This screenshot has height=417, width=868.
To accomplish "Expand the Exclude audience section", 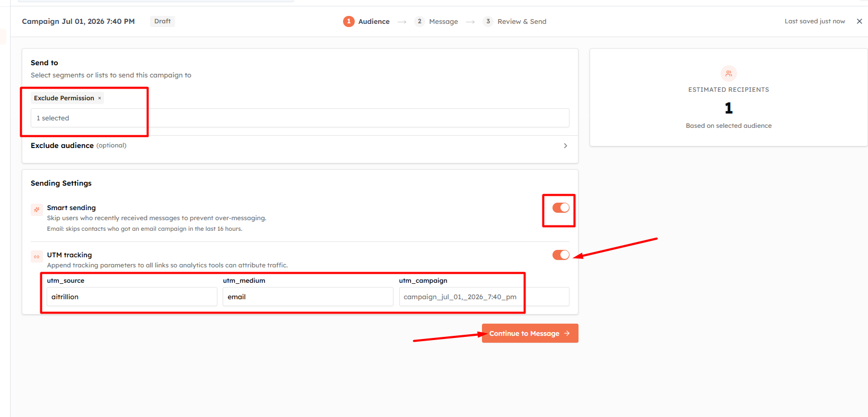I will tap(300, 145).
